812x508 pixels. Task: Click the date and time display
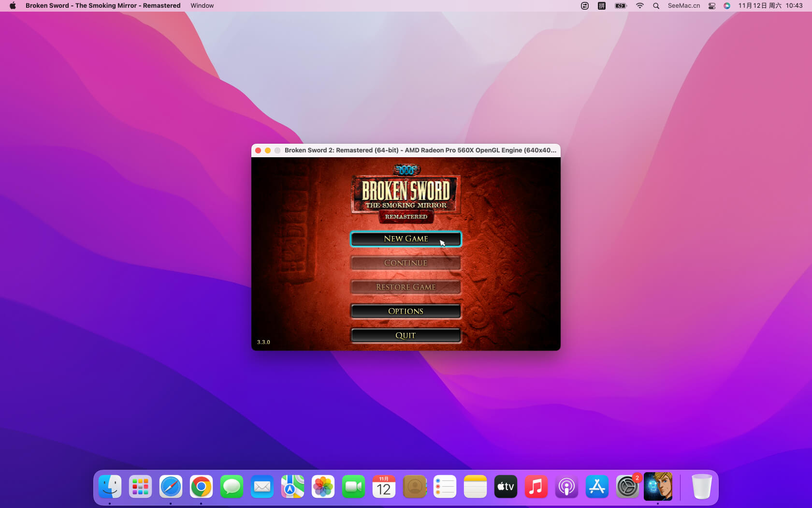[x=770, y=6]
